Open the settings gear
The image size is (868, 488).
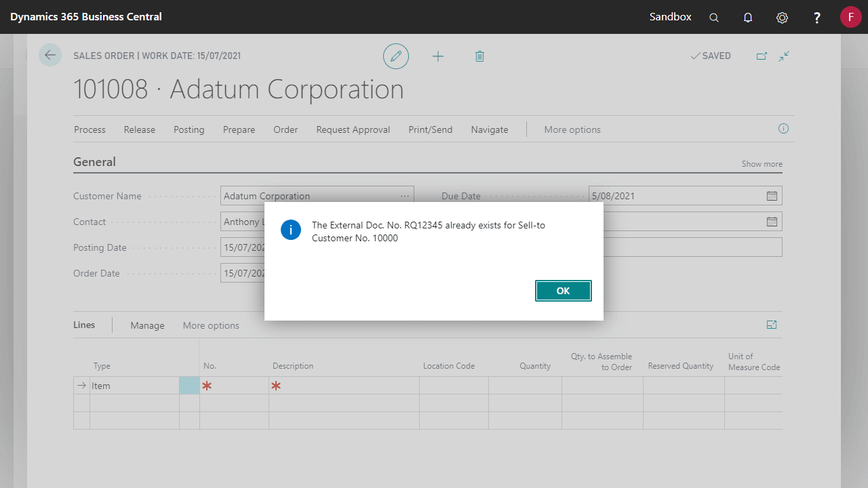point(782,18)
